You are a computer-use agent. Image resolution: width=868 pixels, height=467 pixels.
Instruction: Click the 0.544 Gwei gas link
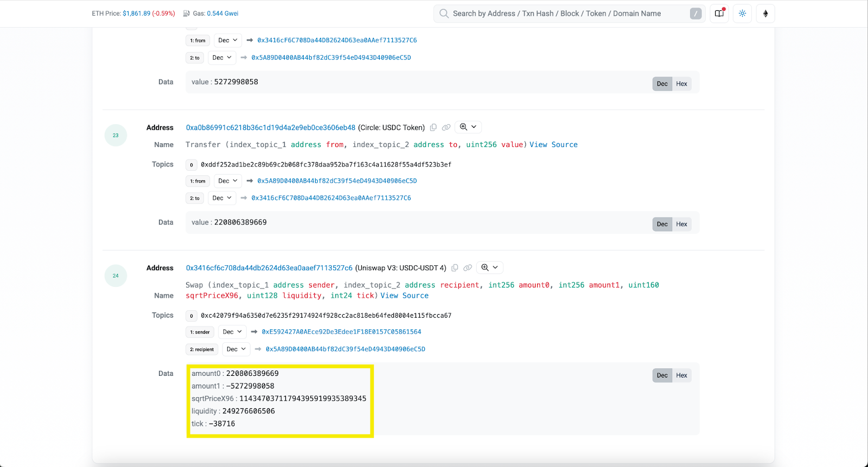[x=222, y=14]
